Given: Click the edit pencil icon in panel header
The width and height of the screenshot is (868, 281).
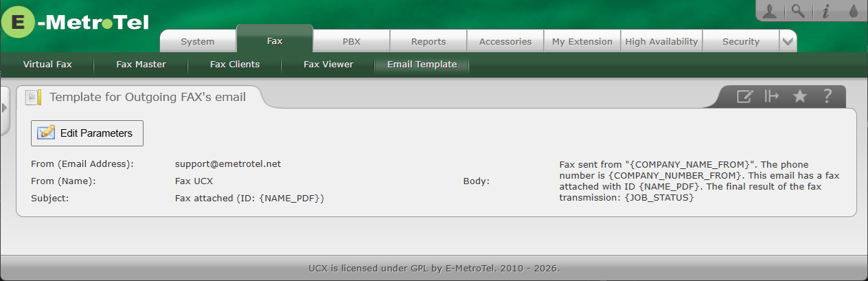Looking at the screenshot, I should [x=744, y=97].
